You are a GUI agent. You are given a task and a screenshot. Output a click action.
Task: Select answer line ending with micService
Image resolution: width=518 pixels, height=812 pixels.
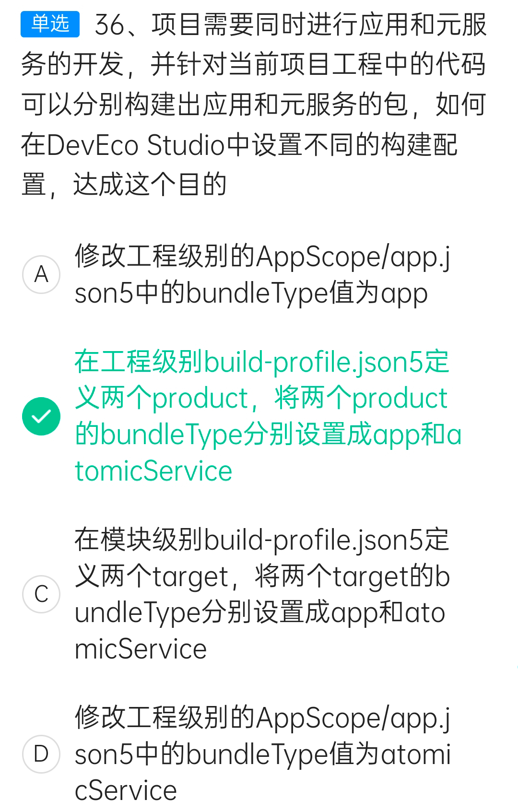[141, 648]
